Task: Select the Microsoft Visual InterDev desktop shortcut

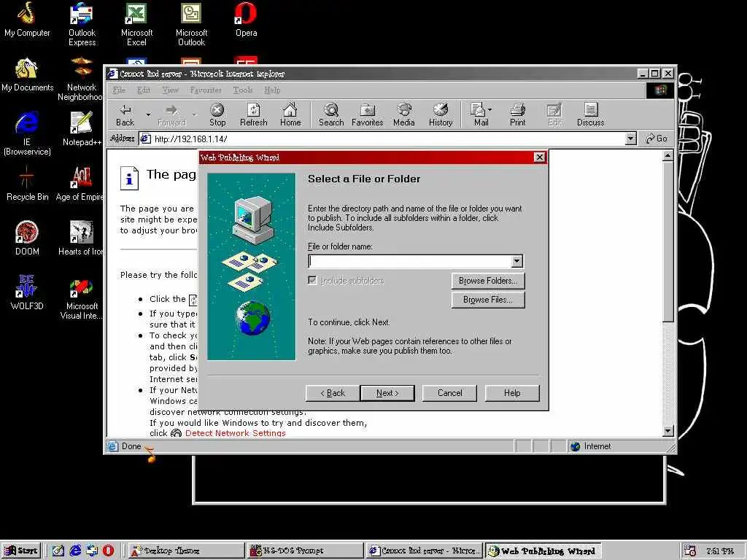Action: tap(82, 297)
